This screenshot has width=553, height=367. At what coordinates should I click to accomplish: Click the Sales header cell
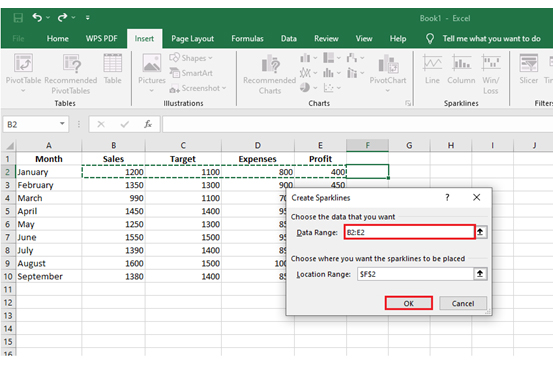[x=113, y=159]
